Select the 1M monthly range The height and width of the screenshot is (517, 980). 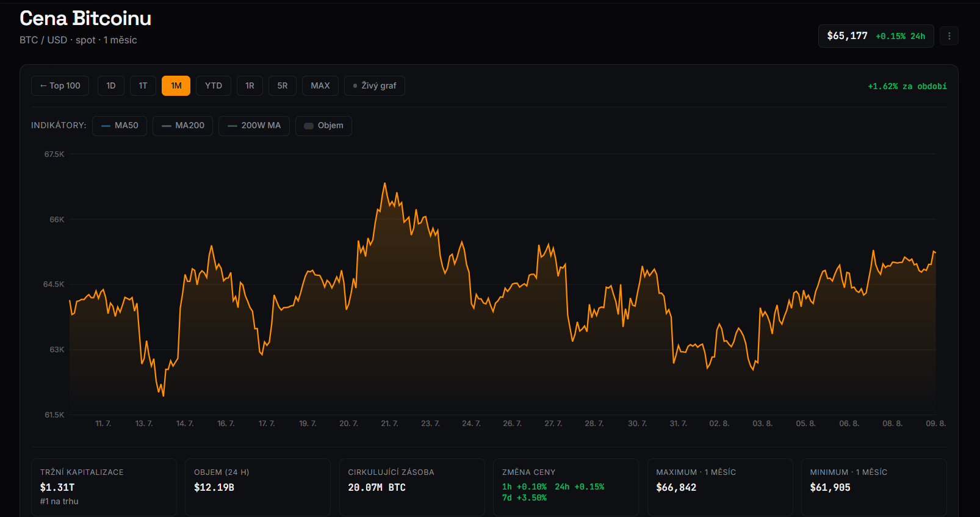(176, 85)
